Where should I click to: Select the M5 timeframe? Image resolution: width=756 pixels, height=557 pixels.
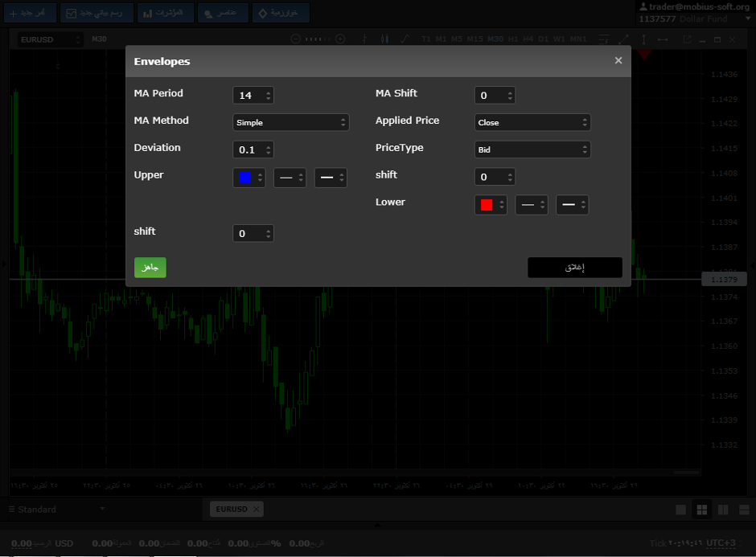(x=457, y=39)
